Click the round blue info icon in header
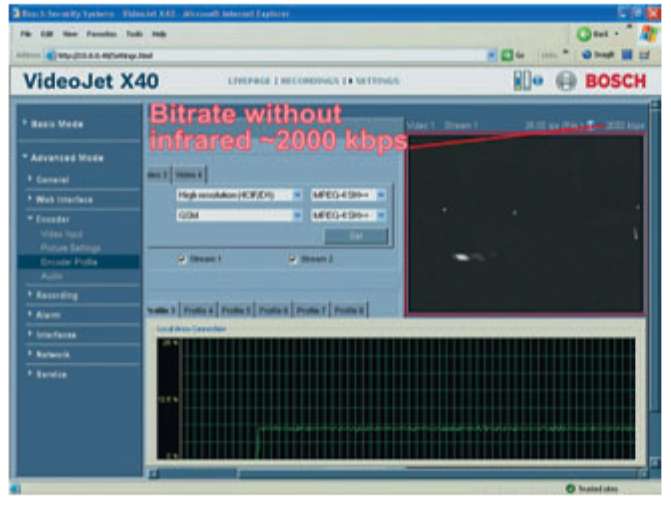Image resolution: width=671 pixels, height=505 pixels. (538, 81)
